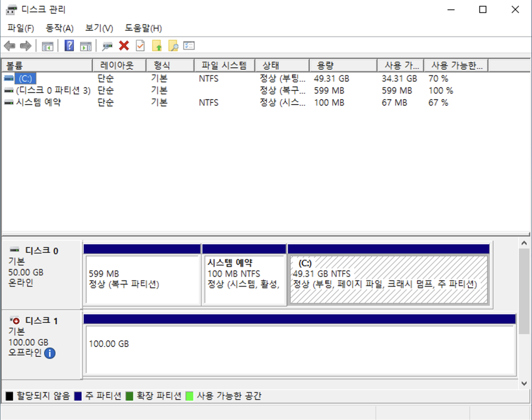
Task: Click the folder with magnifier icon
Action: point(173,46)
